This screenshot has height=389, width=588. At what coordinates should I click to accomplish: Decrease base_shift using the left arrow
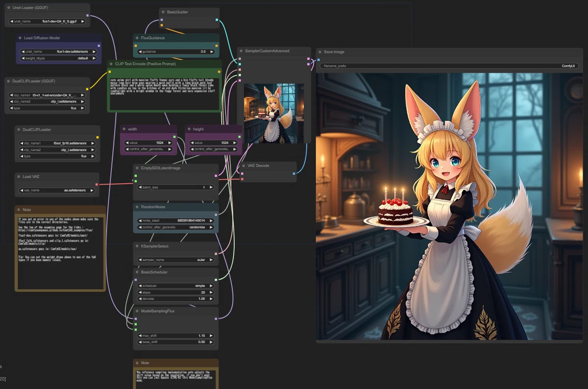(x=140, y=342)
